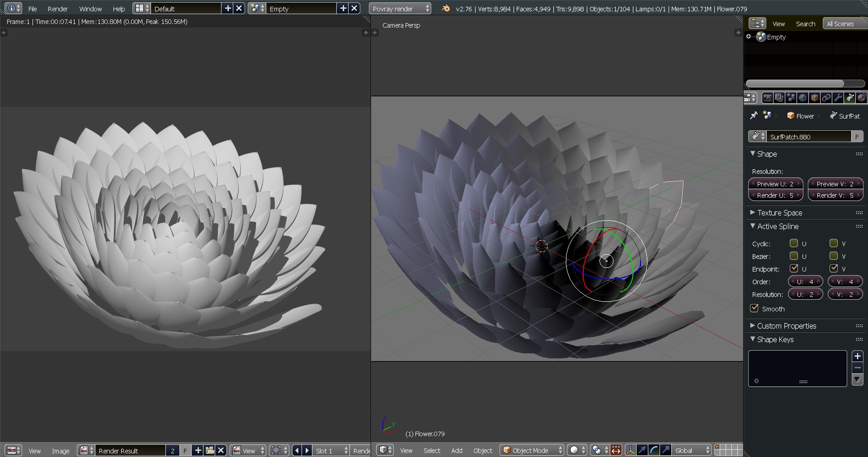Click the F button next to SurfPatch.880

857,137
